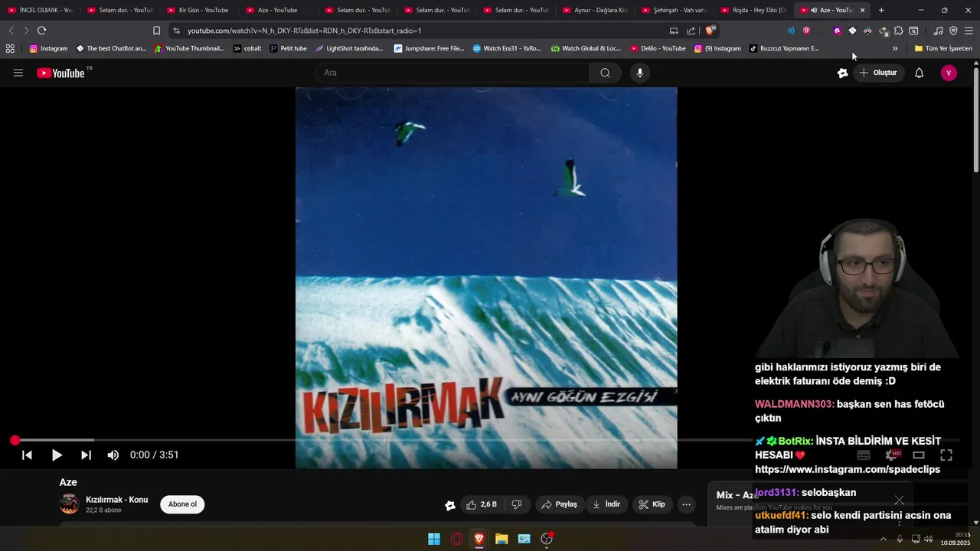Screen dimensions: 980x551
Task: Click the URL address bar
Action: (x=421, y=31)
